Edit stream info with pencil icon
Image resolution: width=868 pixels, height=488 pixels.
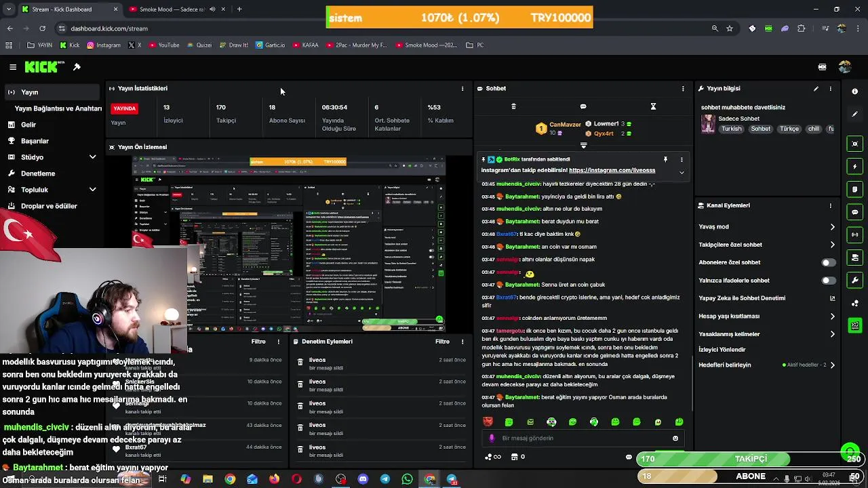tap(816, 89)
